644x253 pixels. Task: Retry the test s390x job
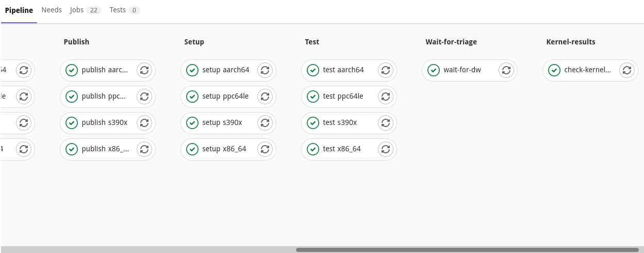pos(386,123)
